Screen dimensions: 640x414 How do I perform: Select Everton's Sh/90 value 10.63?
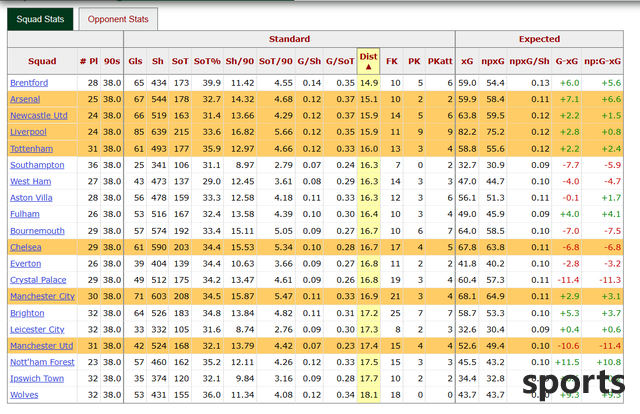(x=242, y=263)
